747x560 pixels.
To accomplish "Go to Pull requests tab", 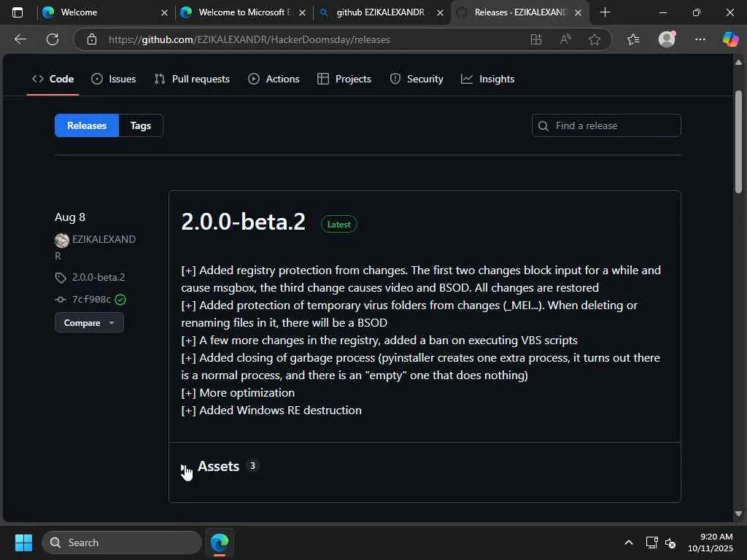I will tap(192, 79).
